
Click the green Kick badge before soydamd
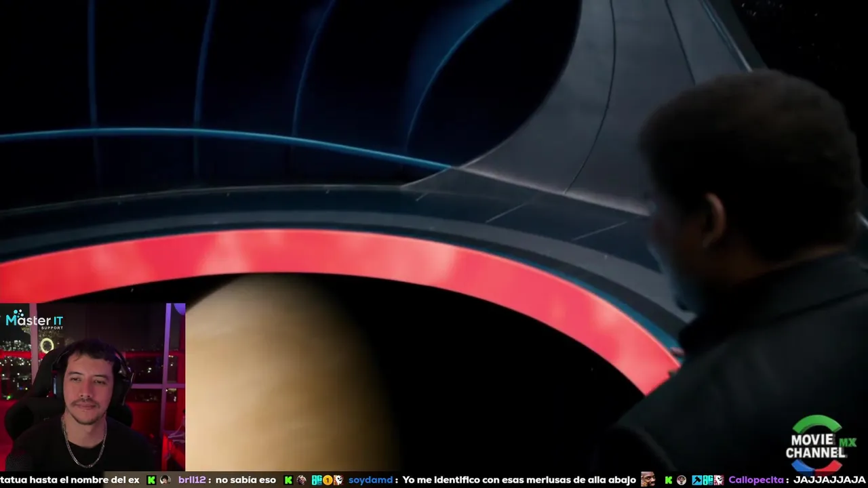pos(288,480)
